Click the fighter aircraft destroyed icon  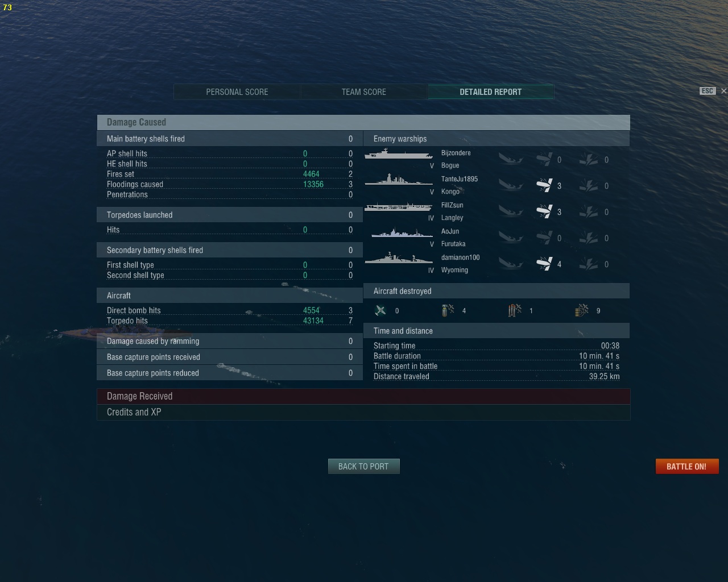coord(380,310)
